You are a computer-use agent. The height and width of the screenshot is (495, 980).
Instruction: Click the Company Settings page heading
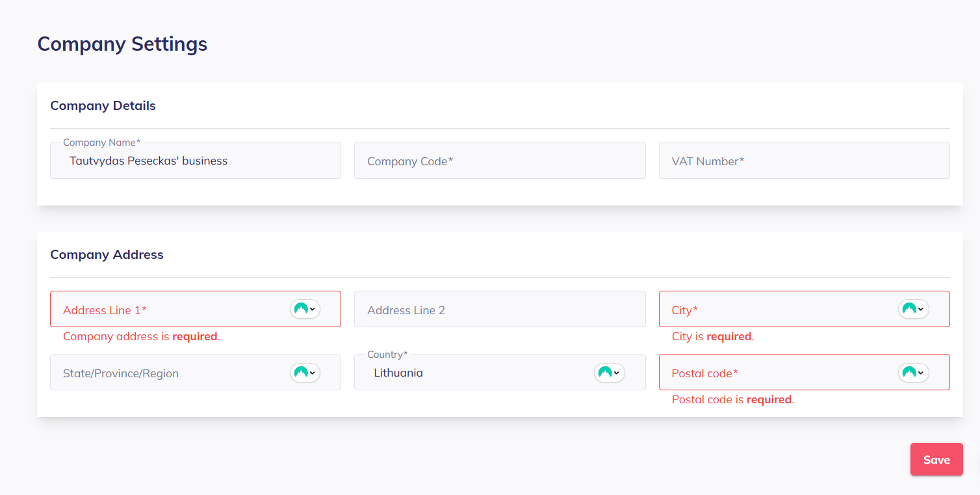click(x=122, y=44)
